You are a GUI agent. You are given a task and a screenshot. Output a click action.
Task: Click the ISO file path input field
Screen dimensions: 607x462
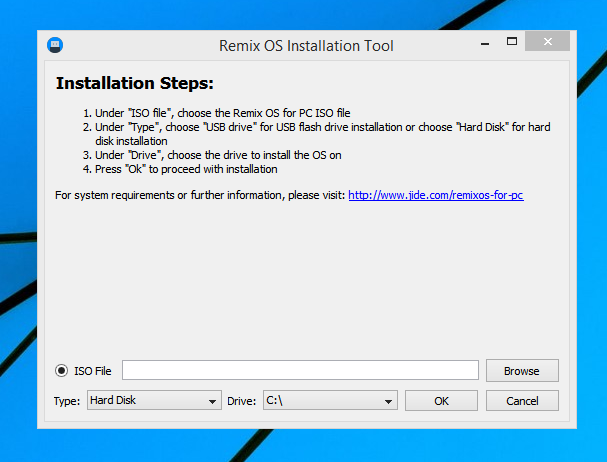click(300, 370)
